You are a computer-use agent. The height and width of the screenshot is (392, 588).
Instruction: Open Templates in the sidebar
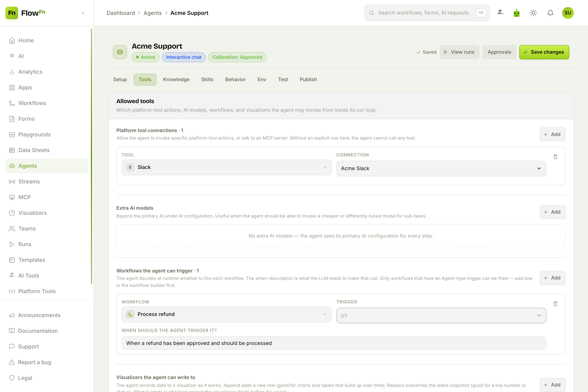pos(47,260)
